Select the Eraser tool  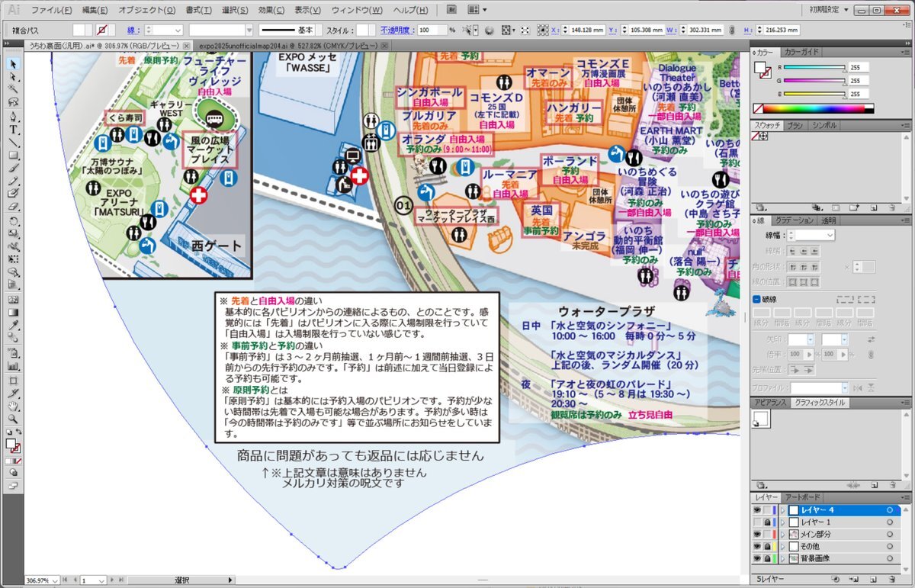coord(13,207)
